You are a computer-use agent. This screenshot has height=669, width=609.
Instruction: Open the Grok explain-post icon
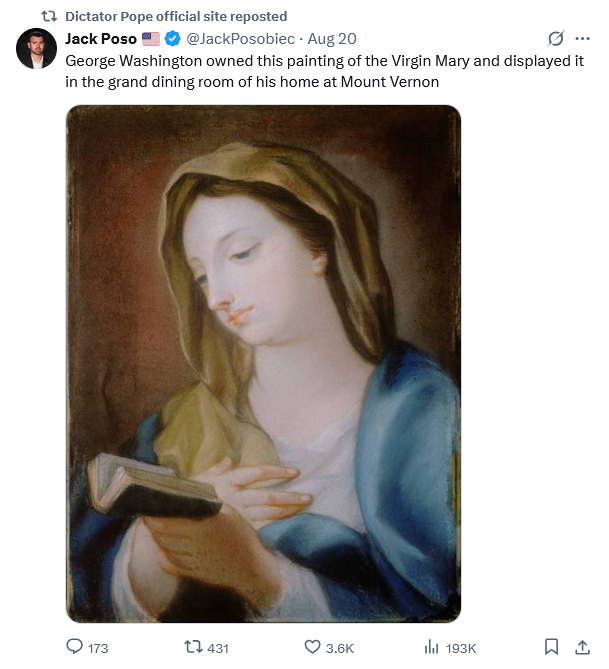(x=556, y=39)
